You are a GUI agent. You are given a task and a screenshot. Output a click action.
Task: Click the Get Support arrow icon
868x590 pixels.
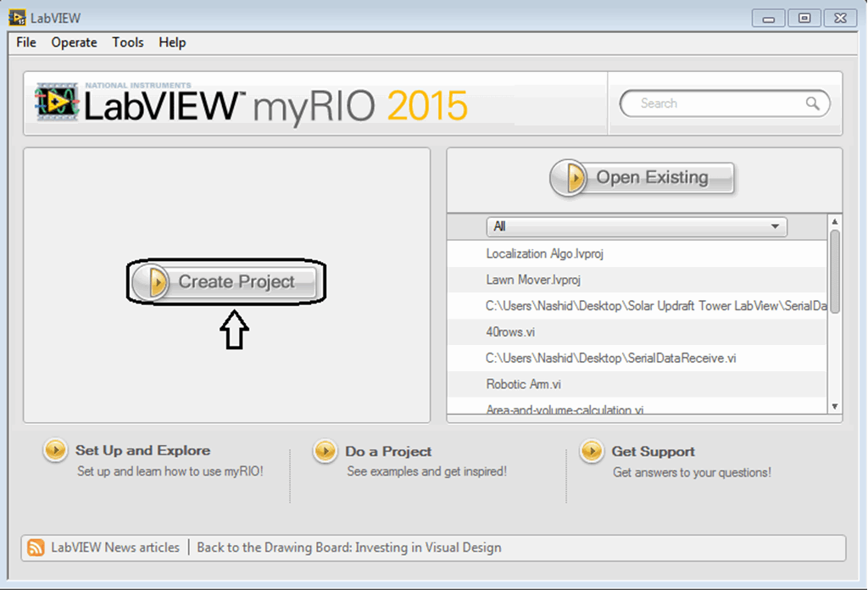(591, 452)
